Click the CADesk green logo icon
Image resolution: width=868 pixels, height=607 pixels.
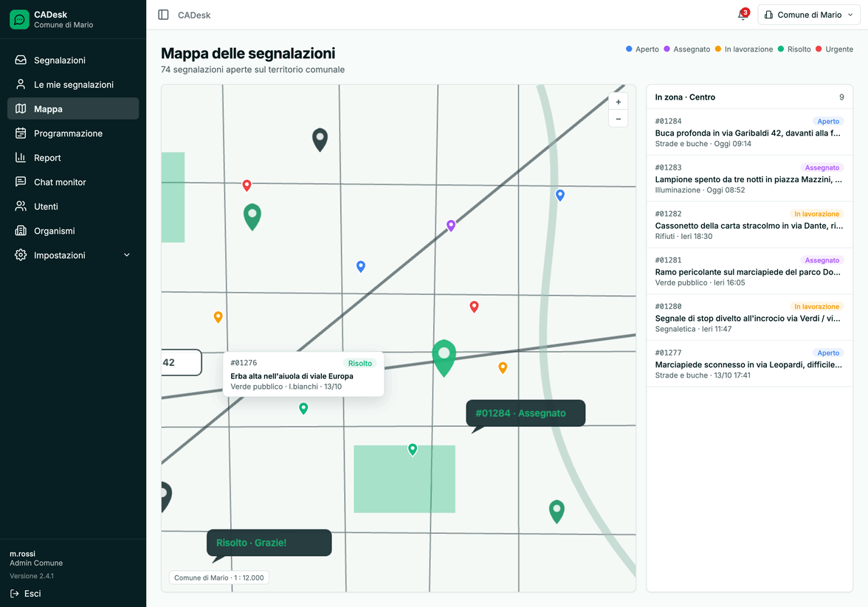click(x=19, y=19)
